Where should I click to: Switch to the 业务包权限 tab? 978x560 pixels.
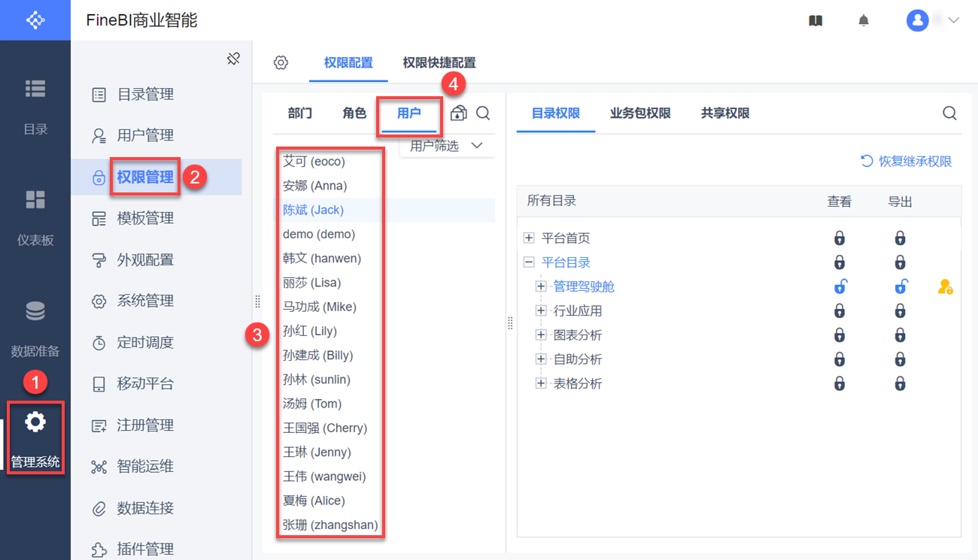640,114
